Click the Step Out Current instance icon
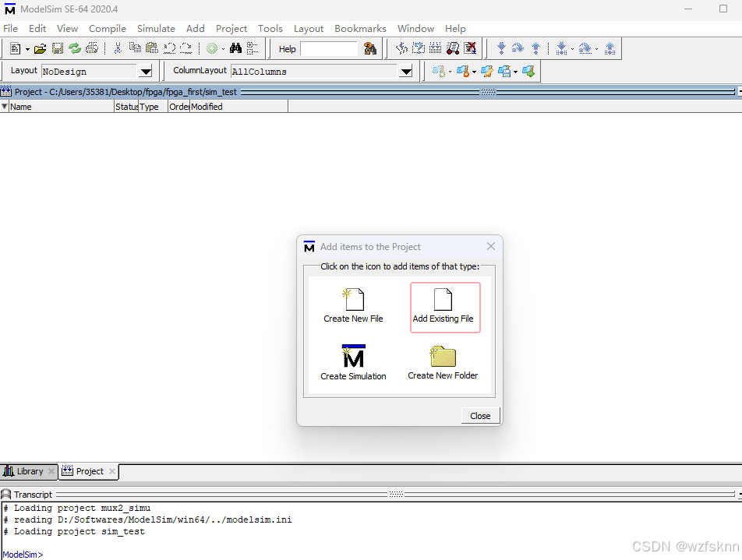Viewport: 742px width, 560px height. (610, 48)
